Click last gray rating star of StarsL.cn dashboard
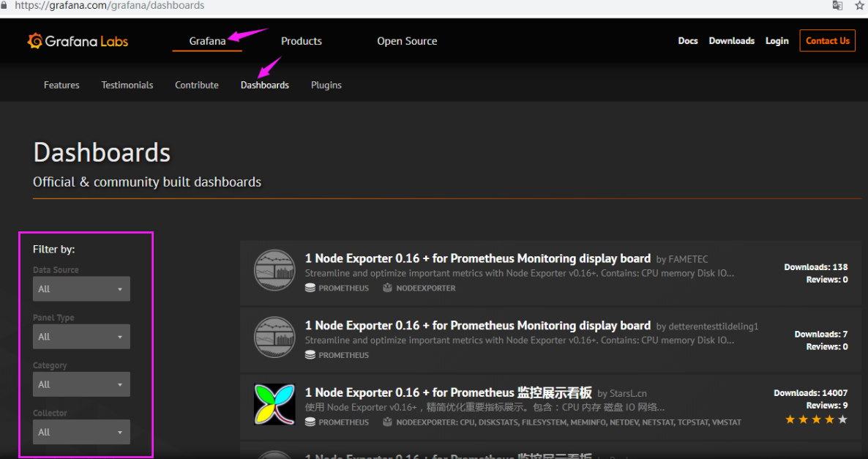Viewport: 868px width, 459px height. tap(842, 419)
